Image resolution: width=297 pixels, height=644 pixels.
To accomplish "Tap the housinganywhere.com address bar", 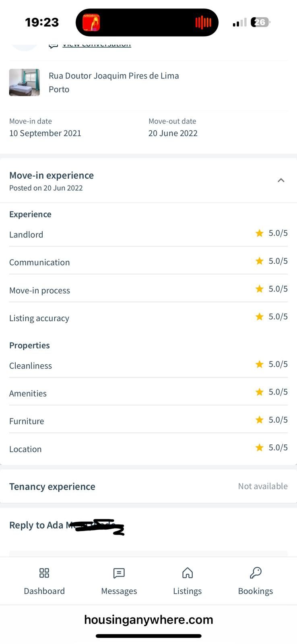I will [x=148, y=619].
